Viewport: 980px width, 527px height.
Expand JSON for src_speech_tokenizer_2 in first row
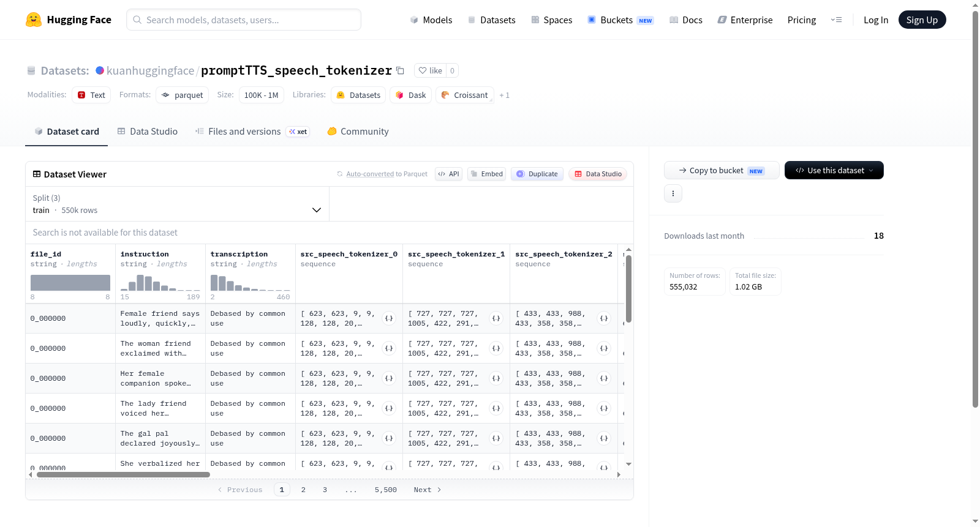point(604,318)
